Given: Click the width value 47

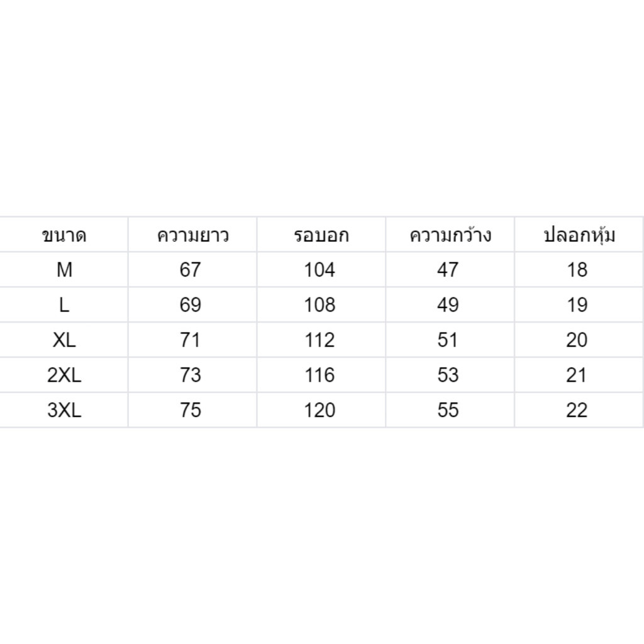Looking at the screenshot, I should 450,269.
